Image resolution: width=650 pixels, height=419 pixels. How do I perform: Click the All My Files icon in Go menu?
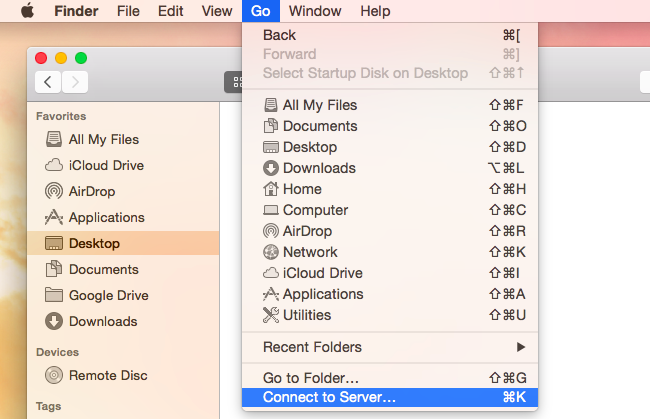click(x=271, y=105)
